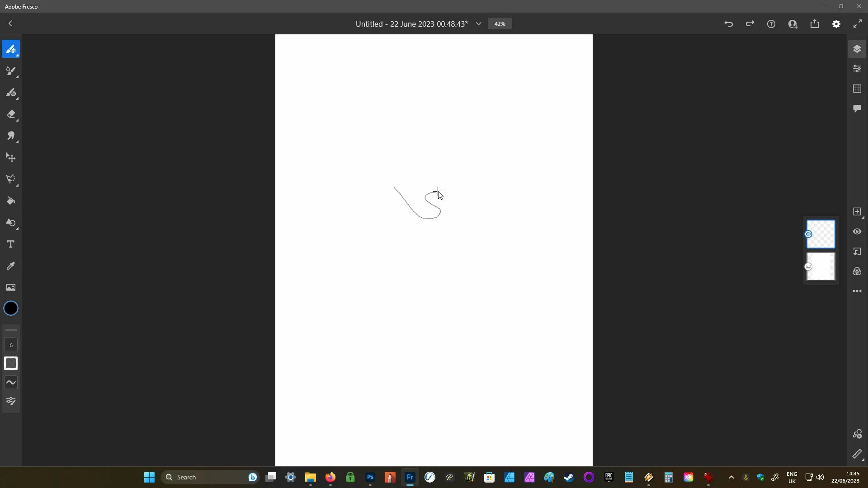Viewport: 868px width, 488px height.
Task: Open app settings gear
Action: pyautogui.click(x=836, y=24)
